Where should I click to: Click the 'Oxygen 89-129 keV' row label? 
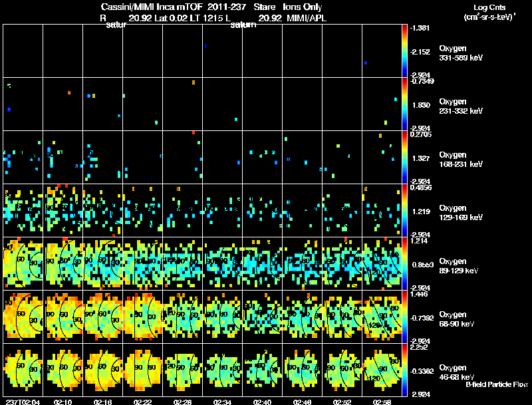coord(459,266)
